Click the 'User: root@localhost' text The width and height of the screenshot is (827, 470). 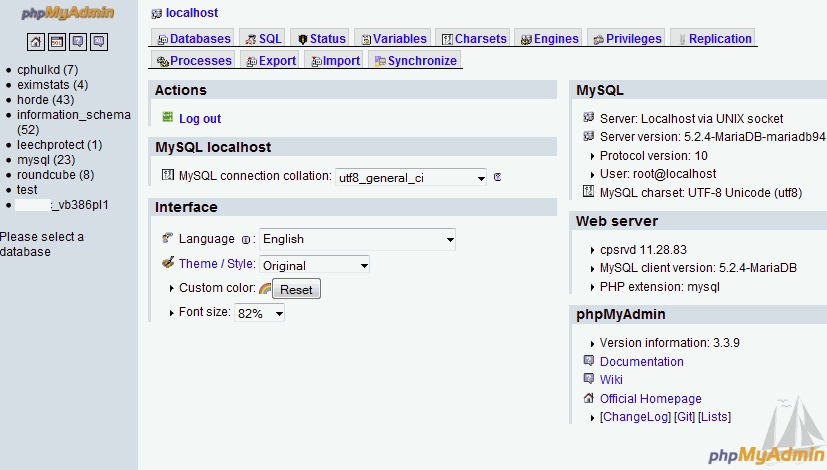[x=658, y=174]
